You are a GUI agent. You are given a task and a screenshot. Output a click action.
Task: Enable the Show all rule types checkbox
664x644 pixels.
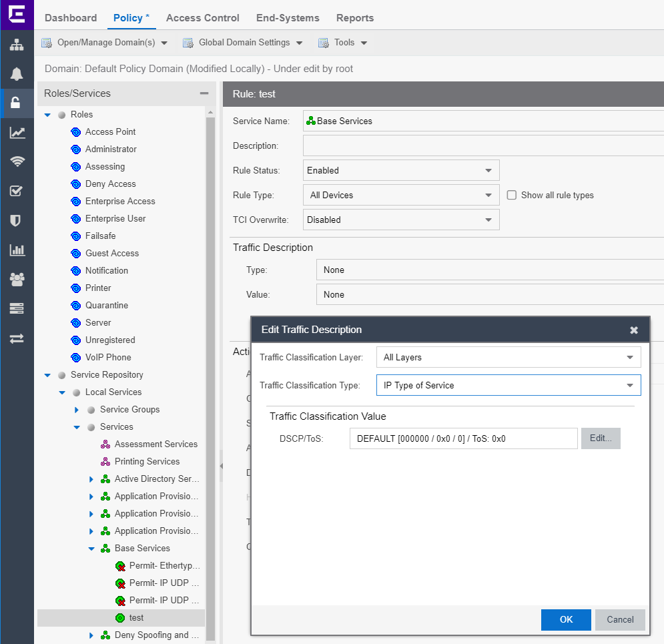512,196
